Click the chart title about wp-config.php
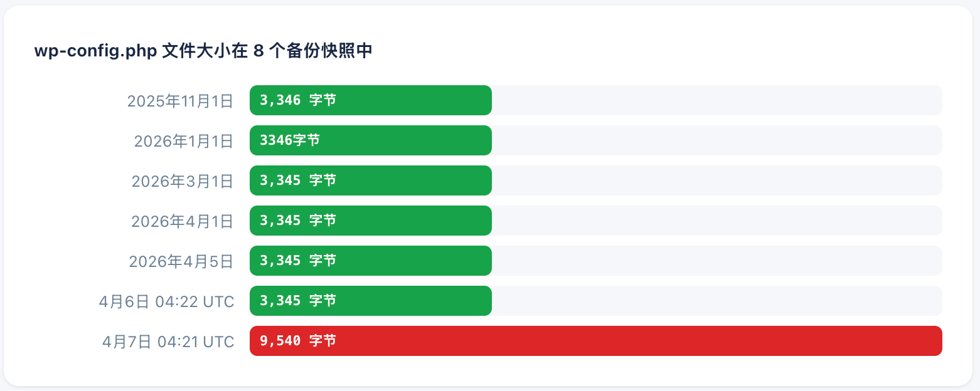The width and height of the screenshot is (980, 391). pos(203,51)
